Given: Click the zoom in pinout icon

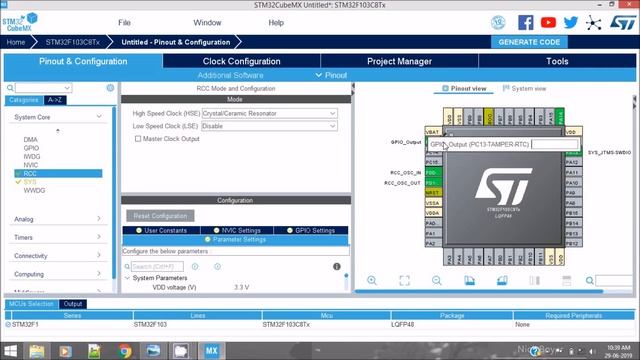Looking at the screenshot, I should pos(372,280).
